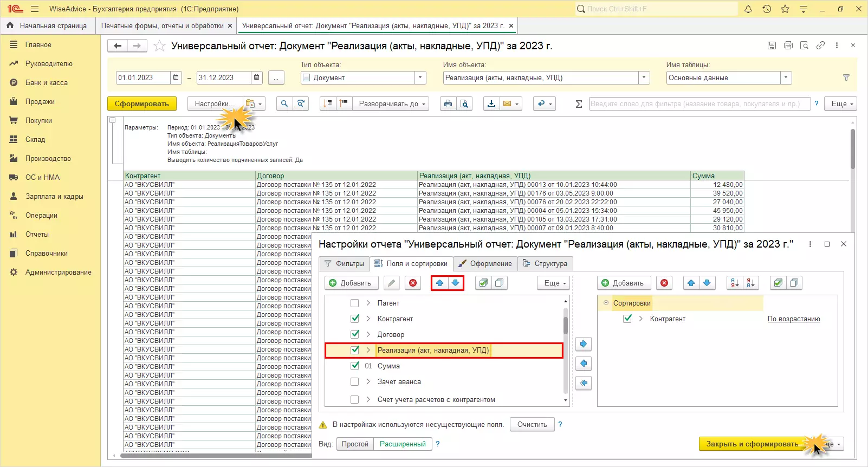Check the Зачет аванса field checkbox
Viewport: 868px width, 467px height.
(x=355, y=382)
